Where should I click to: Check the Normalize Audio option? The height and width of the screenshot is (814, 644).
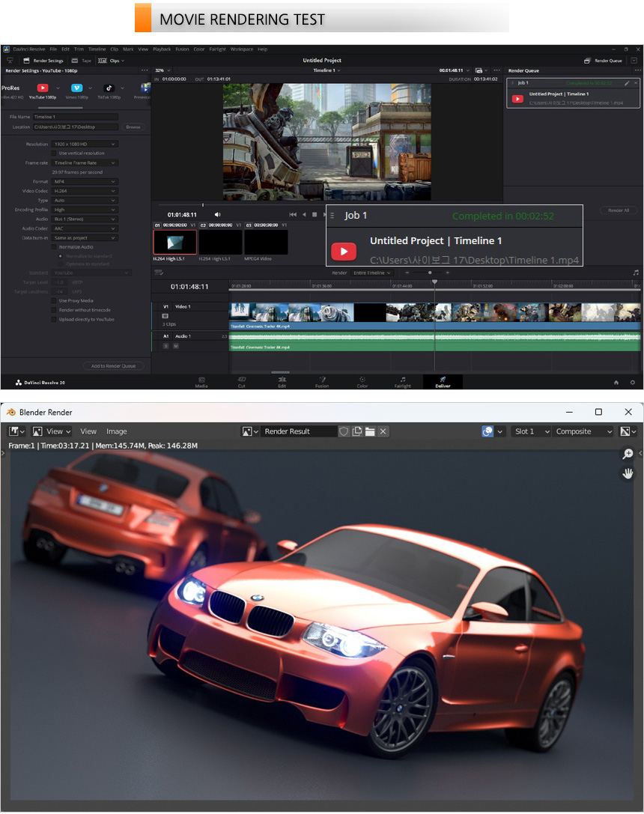coord(54,246)
